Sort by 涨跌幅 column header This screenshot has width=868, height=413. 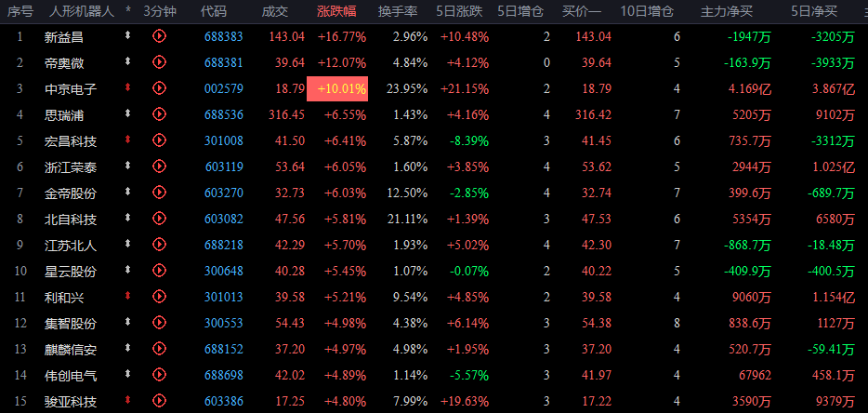tap(336, 11)
